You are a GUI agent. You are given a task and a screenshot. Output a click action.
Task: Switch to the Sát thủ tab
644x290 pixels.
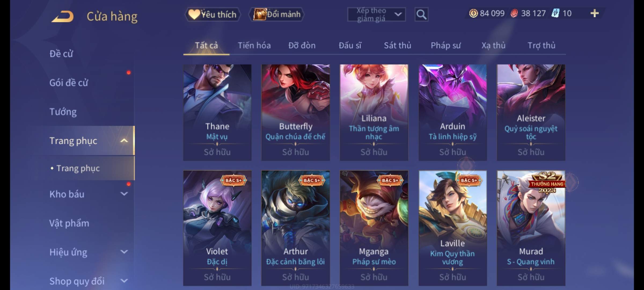[x=397, y=45]
